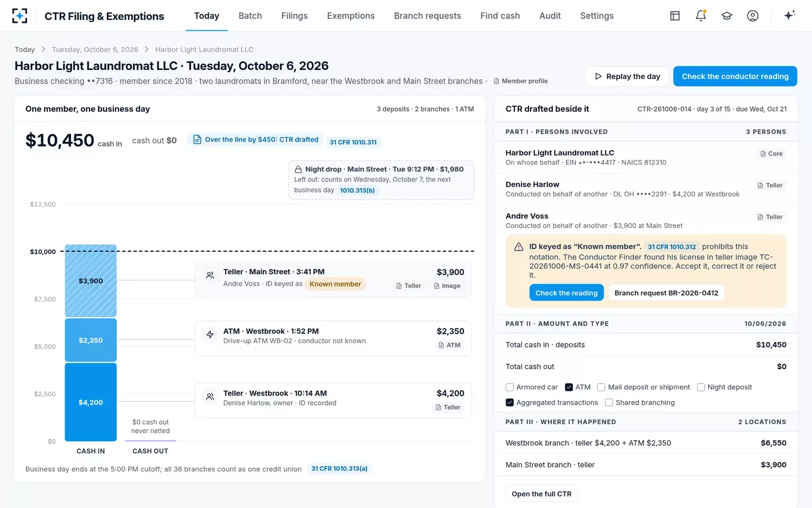Click Check the conductor reading button
This screenshot has width=812, height=508.
735,76
